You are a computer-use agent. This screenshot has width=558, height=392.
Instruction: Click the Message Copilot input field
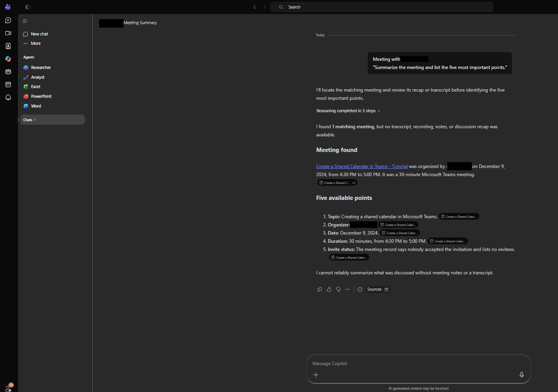coord(418,364)
